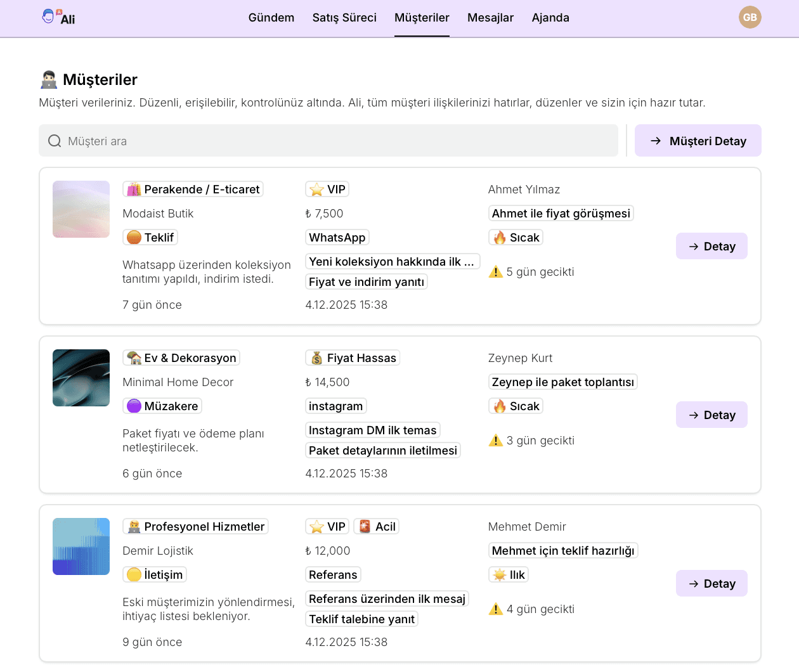Image resolution: width=799 pixels, height=672 pixels.
Task: Open the Gündem tab
Action: point(271,18)
